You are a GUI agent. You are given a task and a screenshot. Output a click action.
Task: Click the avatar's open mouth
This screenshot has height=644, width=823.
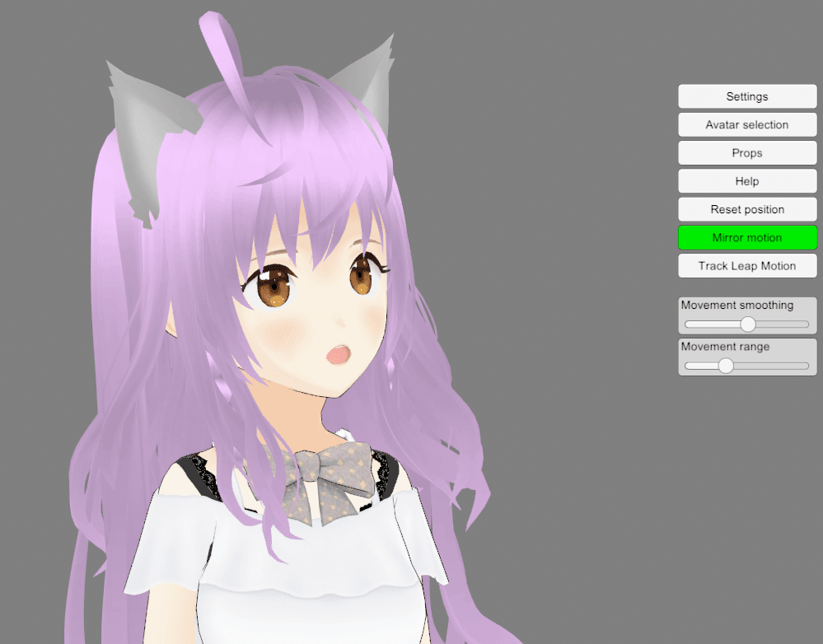click(339, 354)
